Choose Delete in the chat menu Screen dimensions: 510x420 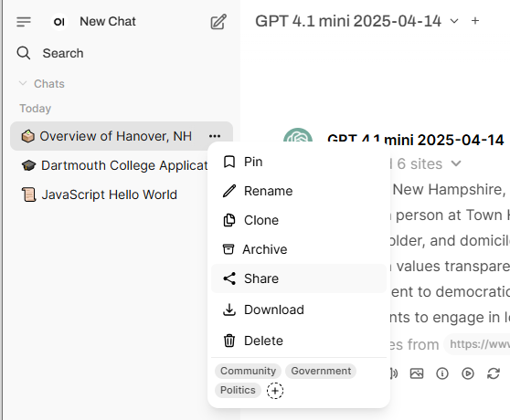pyautogui.click(x=299, y=341)
